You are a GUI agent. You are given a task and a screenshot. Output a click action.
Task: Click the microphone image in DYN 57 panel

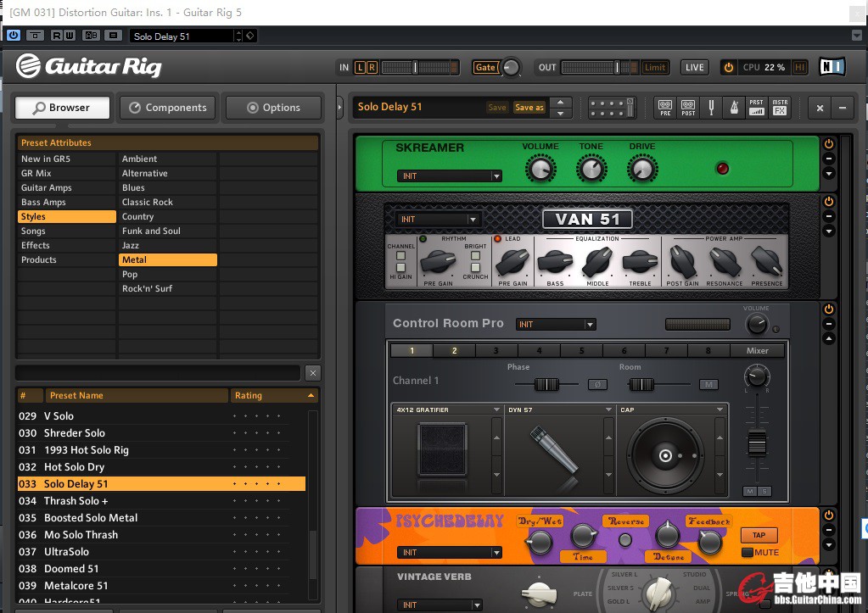click(554, 451)
